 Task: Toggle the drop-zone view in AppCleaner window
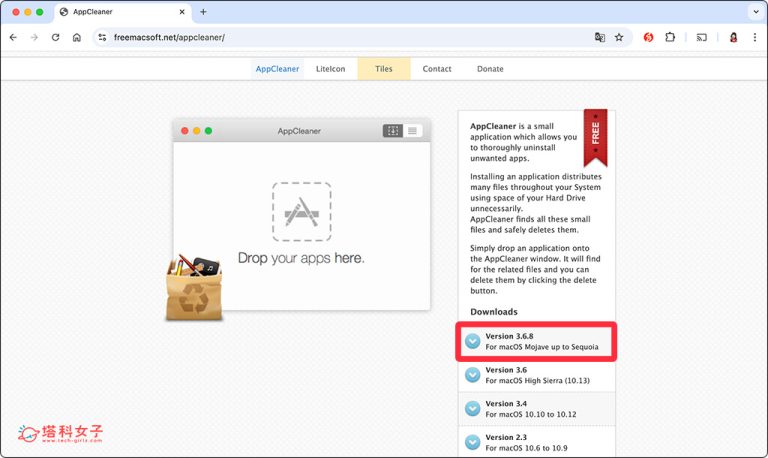pyautogui.click(x=392, y=131)
